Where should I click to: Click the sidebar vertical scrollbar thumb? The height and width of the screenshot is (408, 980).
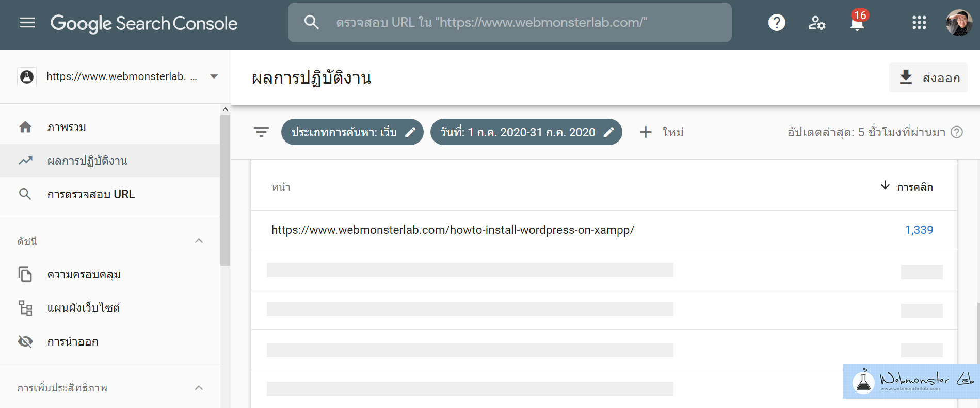pyautogui.click(x=225, y=190)
